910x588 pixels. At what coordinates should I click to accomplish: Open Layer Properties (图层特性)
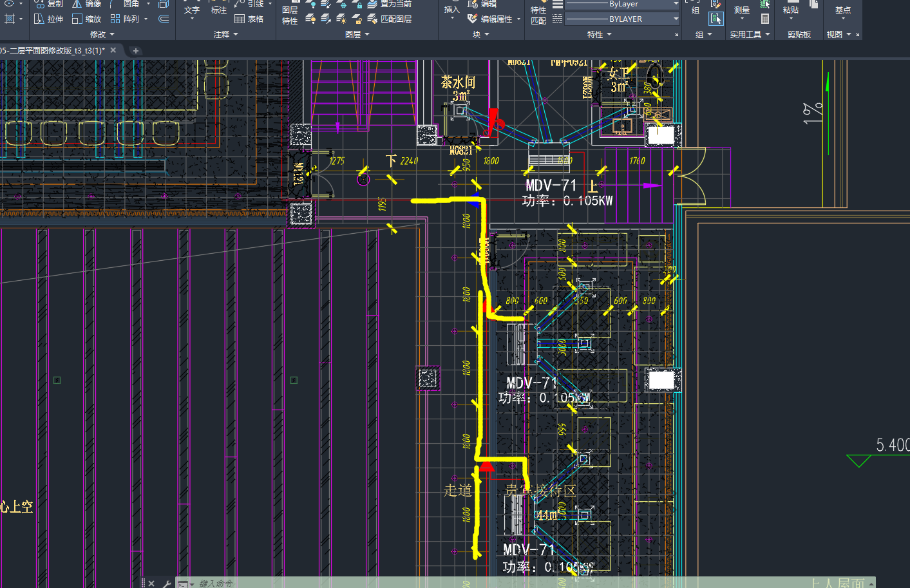pos(290,13)
